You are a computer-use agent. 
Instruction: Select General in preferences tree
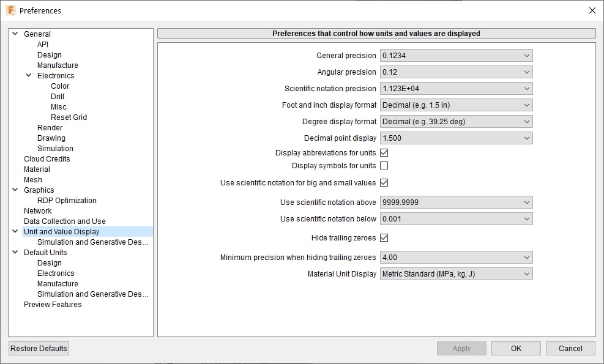pyautogui.click(x=37, y=34)
